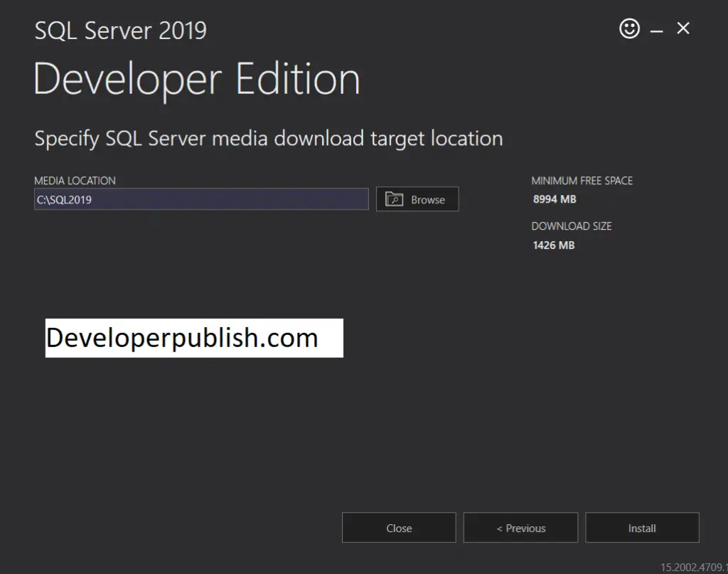Click the DOWNLOAD SIZE label
728x574 pixels.
572,226
